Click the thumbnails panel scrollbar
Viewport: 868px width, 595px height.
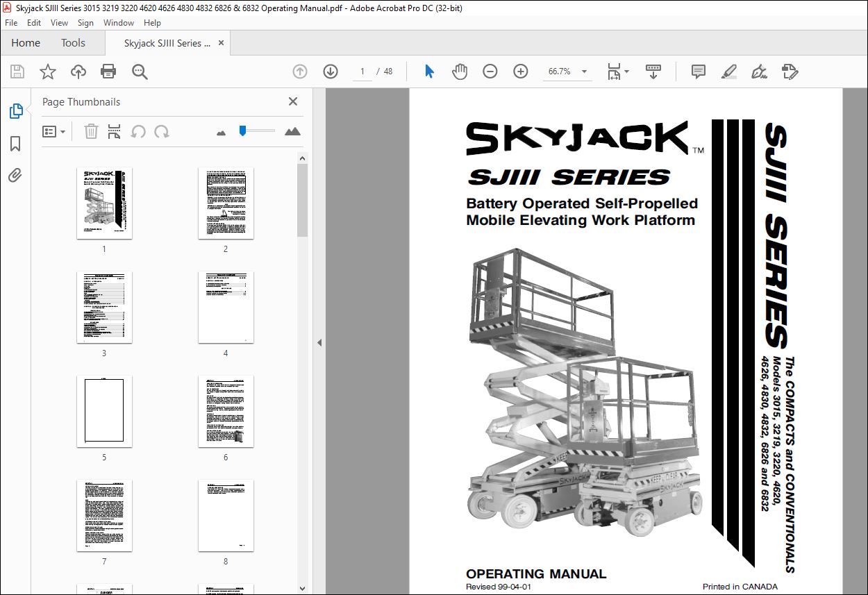pos(302,201)
